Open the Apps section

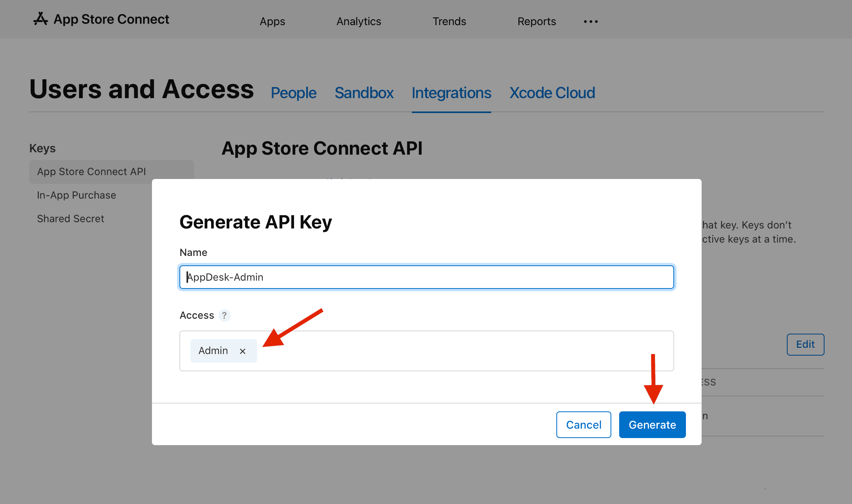(272, 22)
